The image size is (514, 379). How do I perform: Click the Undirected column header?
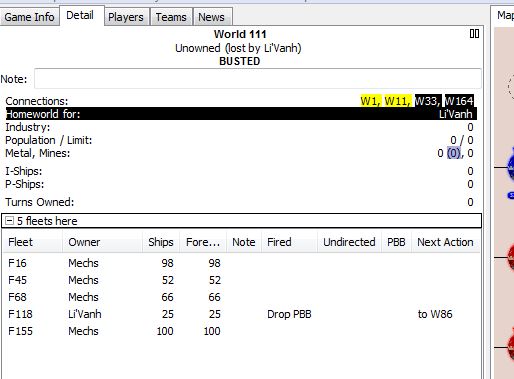tap(349, 242)
